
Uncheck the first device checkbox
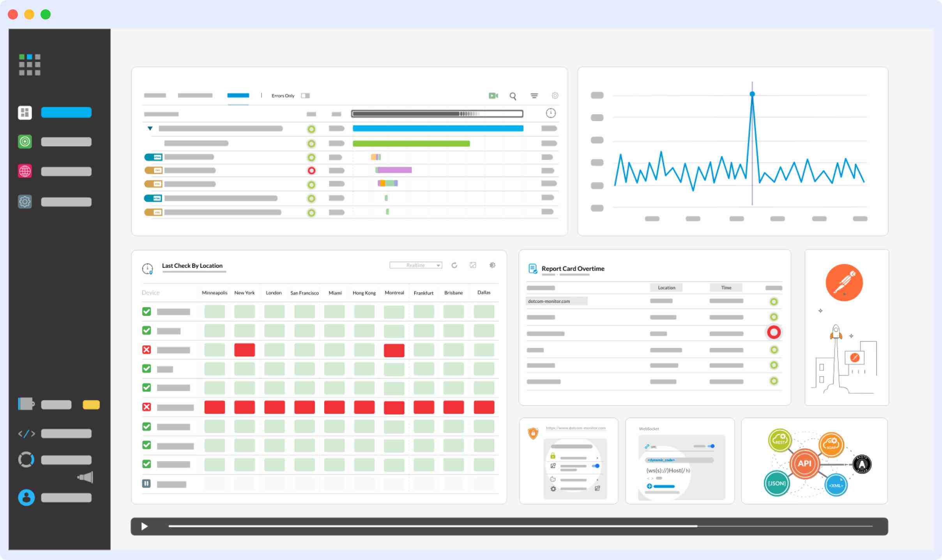click(147, 311)
